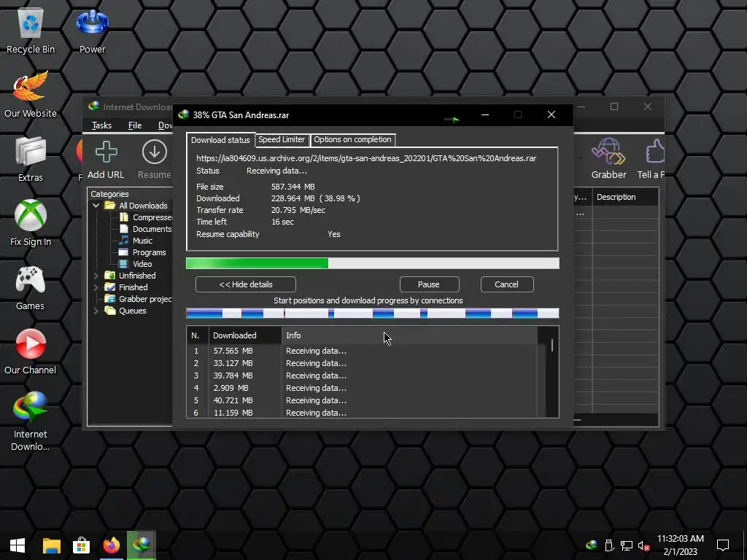Select the Documents category
The height and width of the screenshot is (560, 747).
tap(145, 229)
